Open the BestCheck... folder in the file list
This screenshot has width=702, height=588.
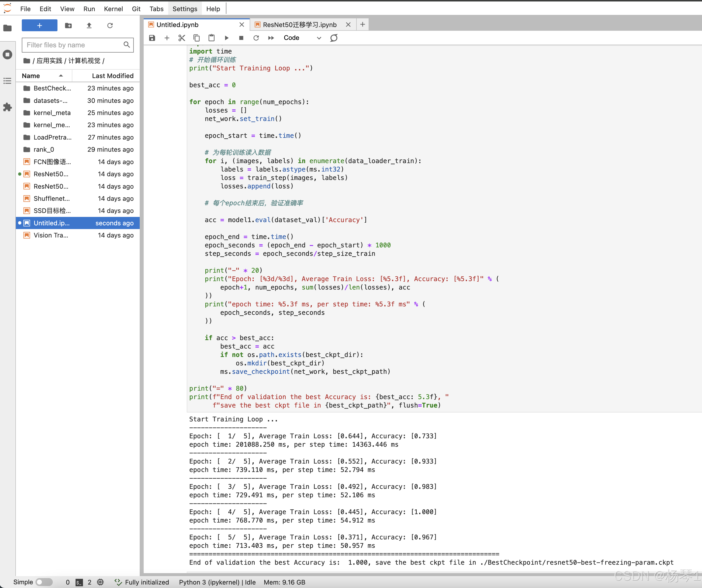tap(52, 88)
